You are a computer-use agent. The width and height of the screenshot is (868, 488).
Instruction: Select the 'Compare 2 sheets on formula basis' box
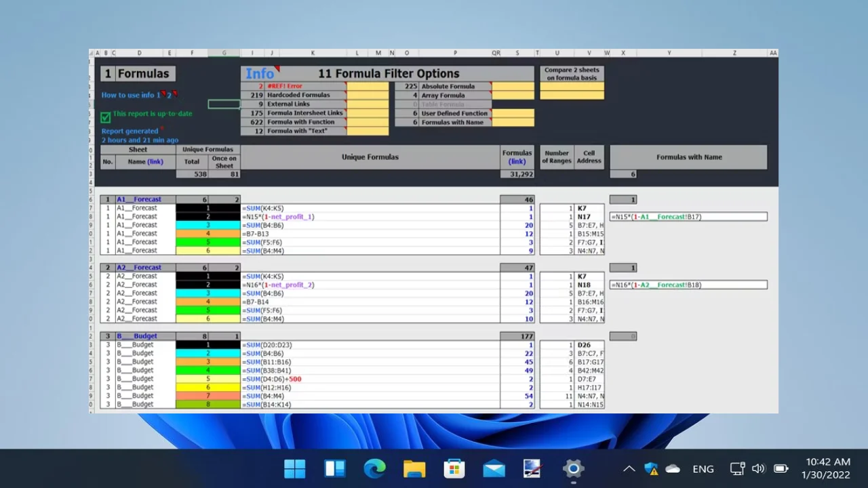[572, 74]
